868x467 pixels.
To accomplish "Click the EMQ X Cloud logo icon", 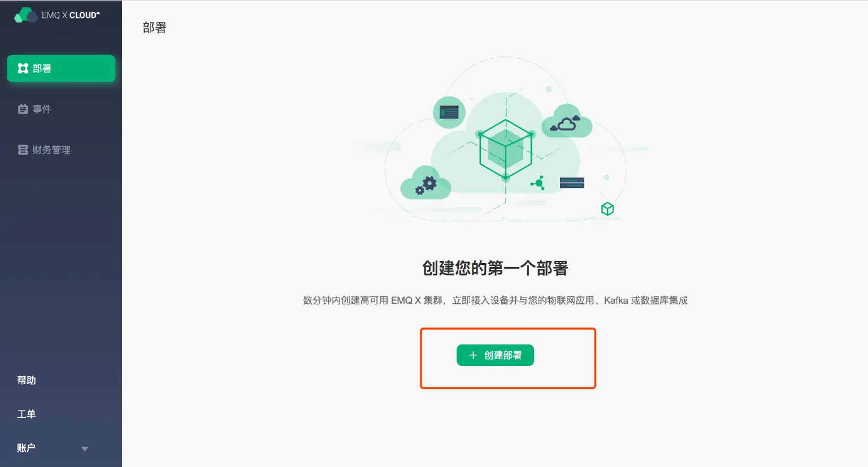I will [25, 15].
